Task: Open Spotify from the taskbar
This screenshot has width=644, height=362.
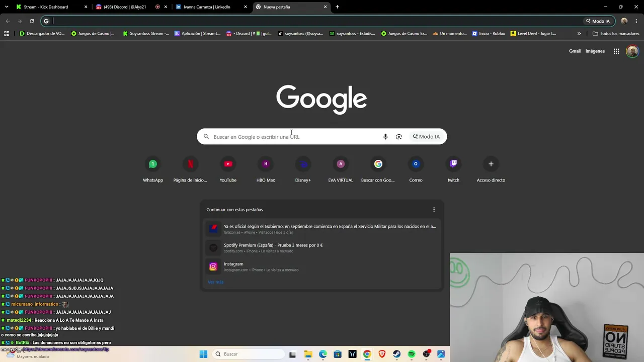Action: coord(412,354)
